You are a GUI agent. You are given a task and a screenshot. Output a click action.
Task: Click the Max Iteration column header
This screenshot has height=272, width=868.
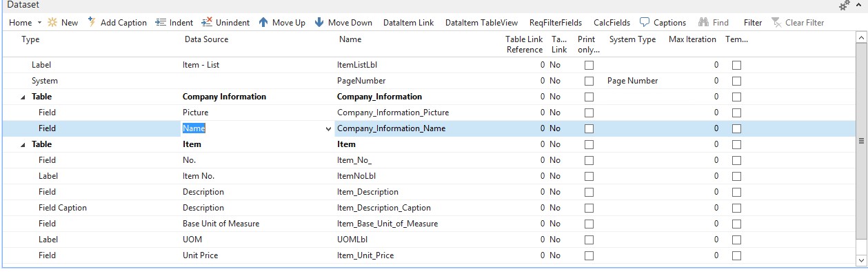(692, 40)
